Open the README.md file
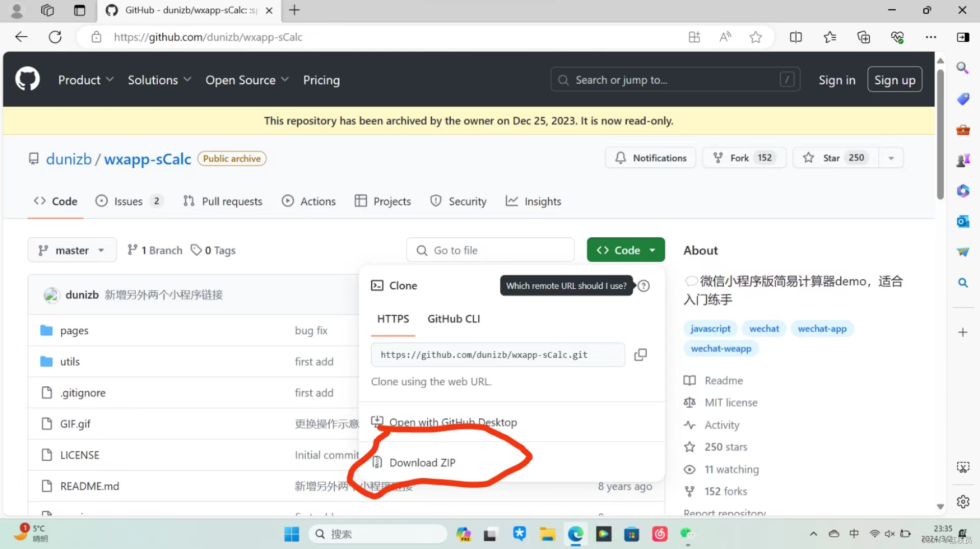The width and height of the screenshot is (980, 549). pyautogui.click(x=90, y=486)
